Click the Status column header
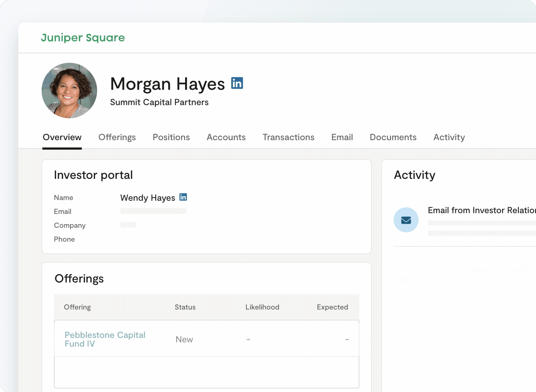 tap(185, 307)
